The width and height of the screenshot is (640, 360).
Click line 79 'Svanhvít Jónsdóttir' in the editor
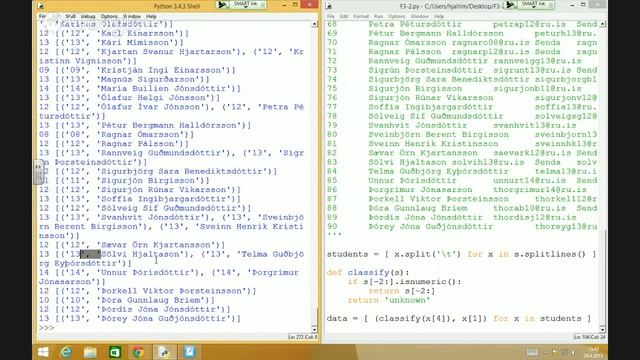pyautogui.click(x=417, y=125)
